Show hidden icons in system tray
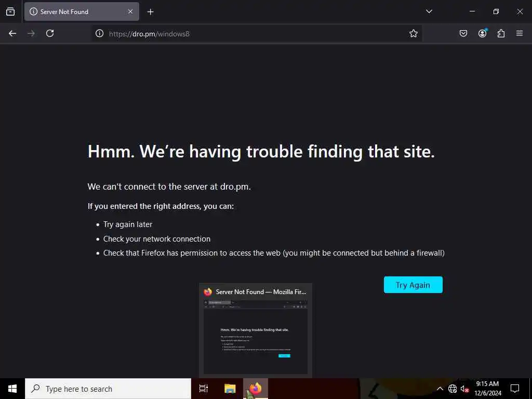The image size is (532, 399). coord(440,389)
